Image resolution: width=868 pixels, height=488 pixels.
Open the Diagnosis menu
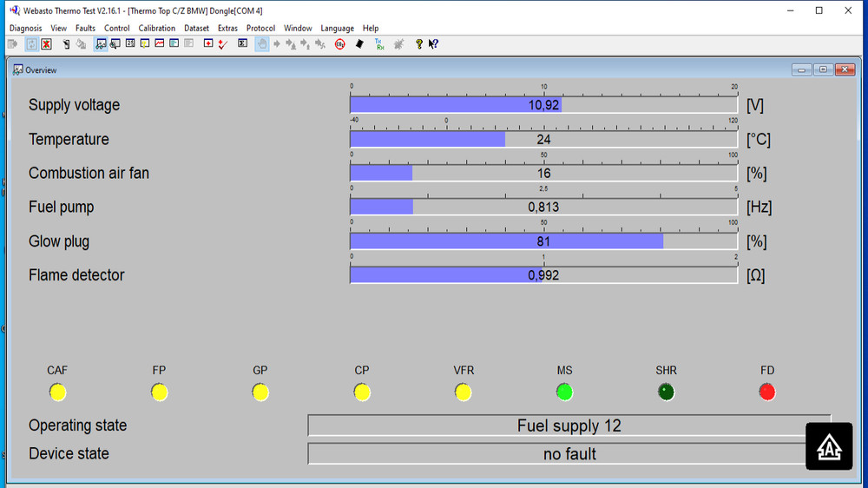click(25, 29)
